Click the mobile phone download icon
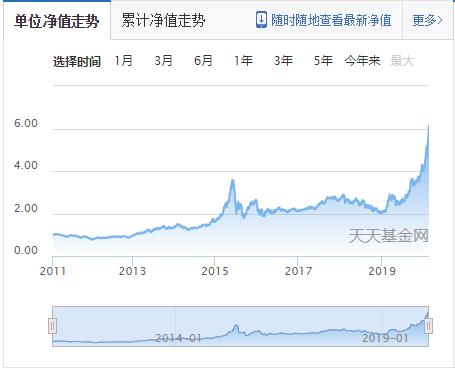Screen dimensions: 455x369 click(x=261, y=20)
